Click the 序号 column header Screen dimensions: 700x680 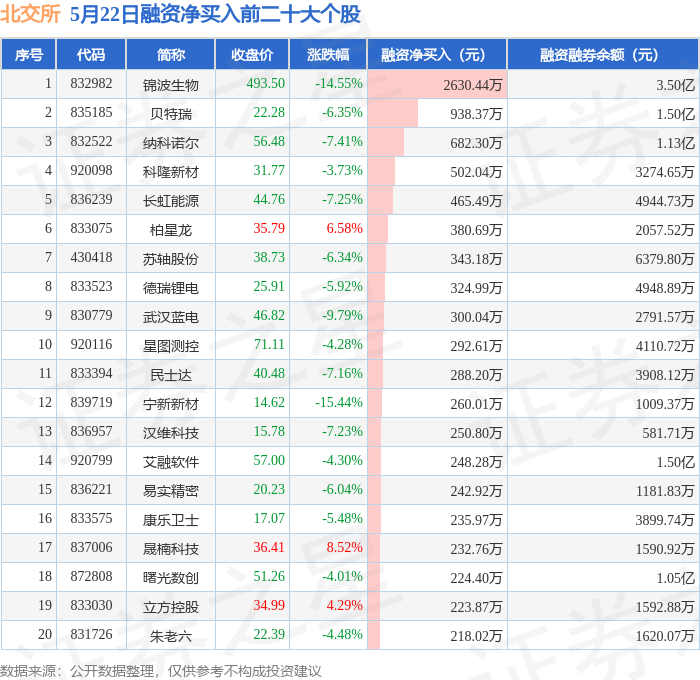coord(29,54)
